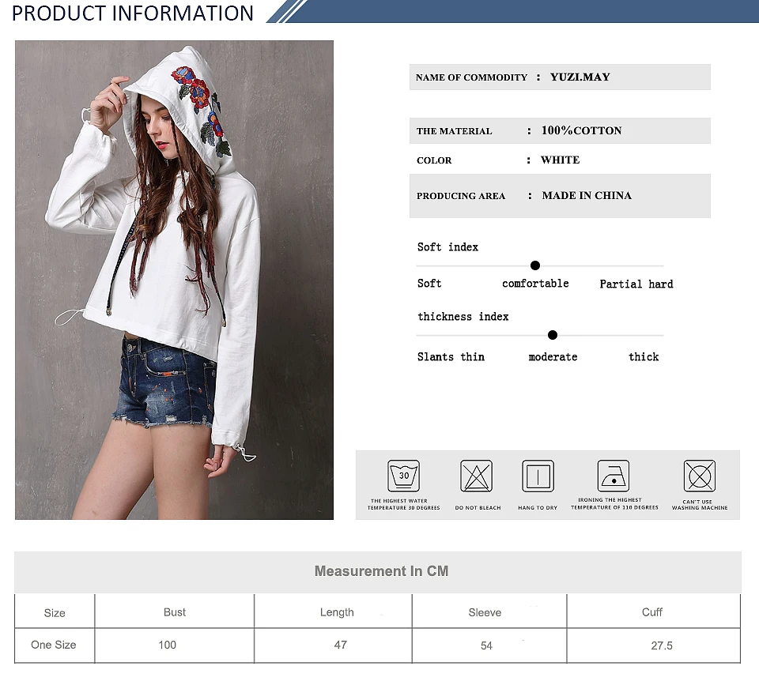
Task: Click the 'Soft' scale label
Action: [429, 284]
